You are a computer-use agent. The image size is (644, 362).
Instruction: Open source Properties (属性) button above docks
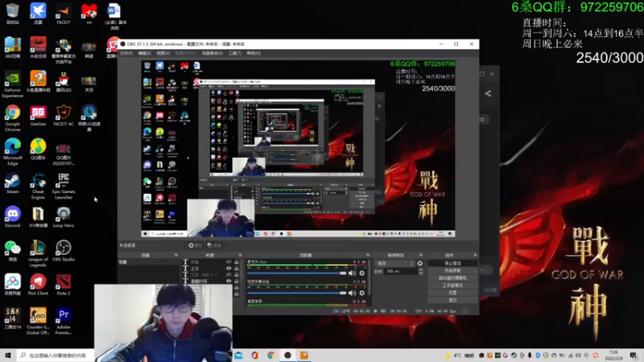click(x=195, y=245)
